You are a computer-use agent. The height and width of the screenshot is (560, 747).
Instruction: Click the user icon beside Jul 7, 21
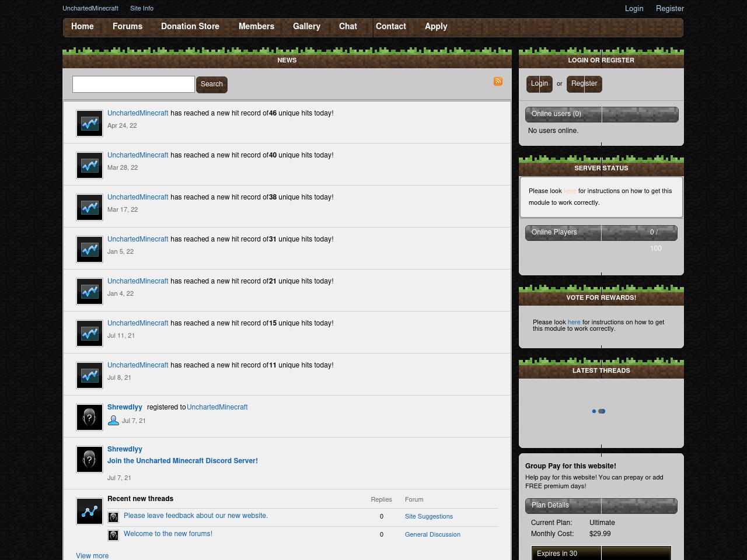point(113,421)
